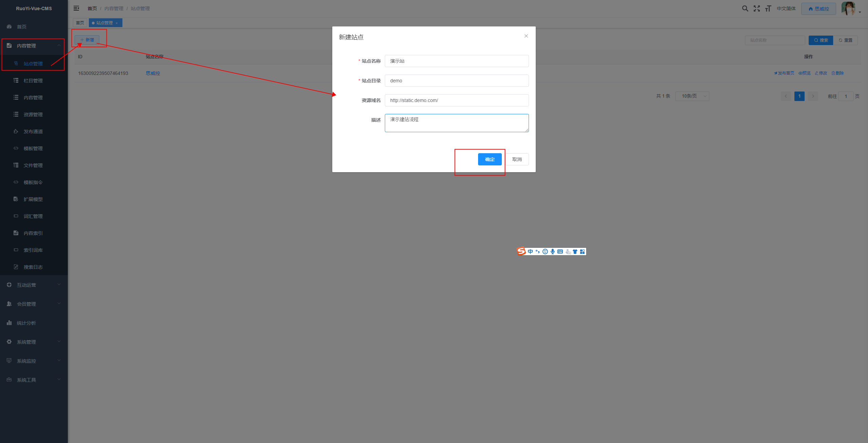Viewport: 868px width, 443px height.
Task: Click the search magnifier icon in header
Action: 745,8
